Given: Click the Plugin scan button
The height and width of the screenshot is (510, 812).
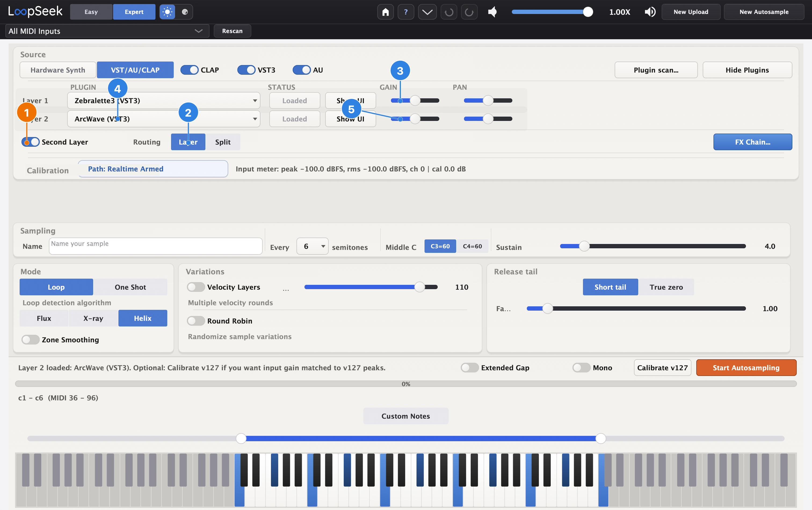Looking at the screenshot, I should coord(656,70).
